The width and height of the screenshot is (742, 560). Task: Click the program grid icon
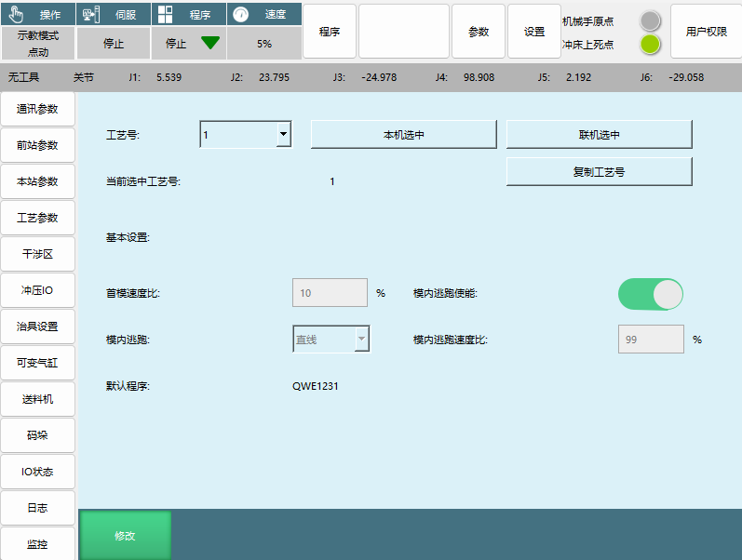point(165,14)
